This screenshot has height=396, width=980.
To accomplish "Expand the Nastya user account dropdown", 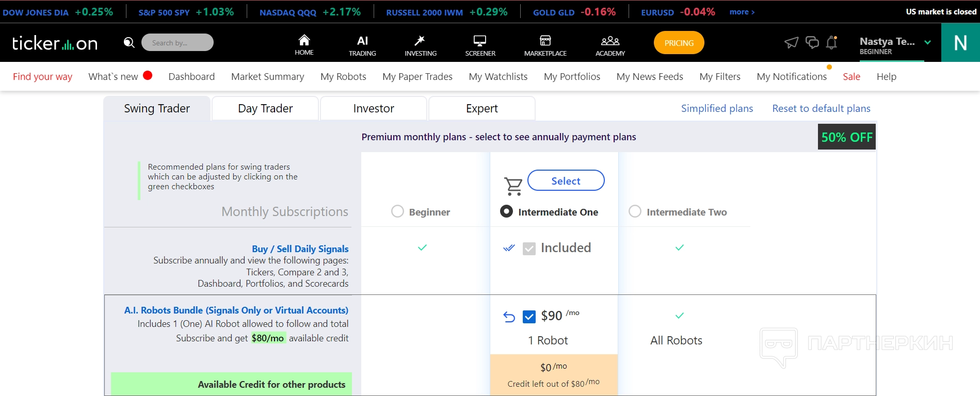I will [x=927, y=42].
